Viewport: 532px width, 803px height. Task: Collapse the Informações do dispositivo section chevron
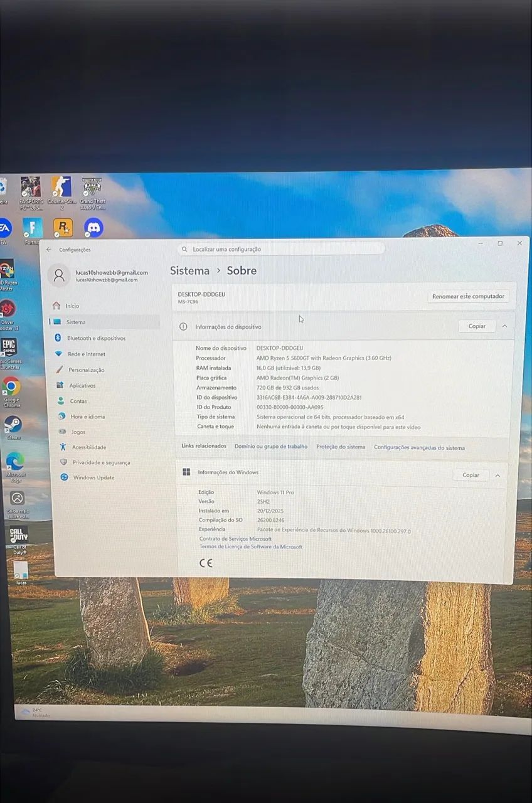coord(504,326)
